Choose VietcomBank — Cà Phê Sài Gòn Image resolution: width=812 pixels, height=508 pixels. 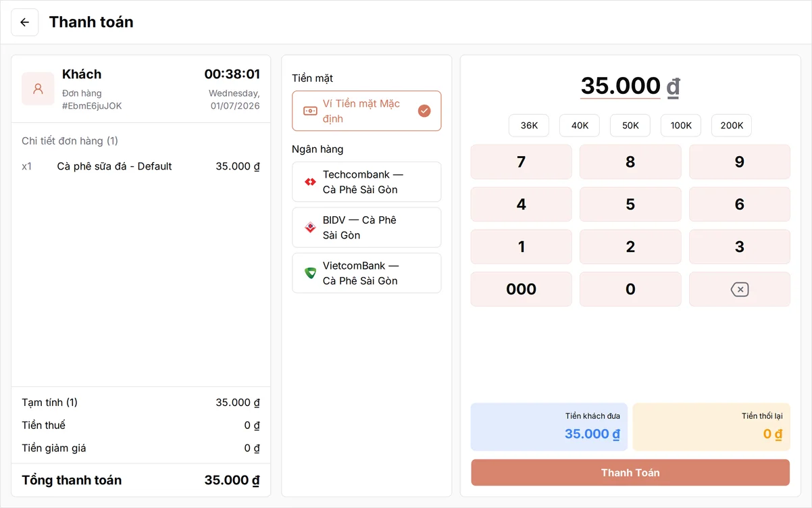[x=367, y=273]
